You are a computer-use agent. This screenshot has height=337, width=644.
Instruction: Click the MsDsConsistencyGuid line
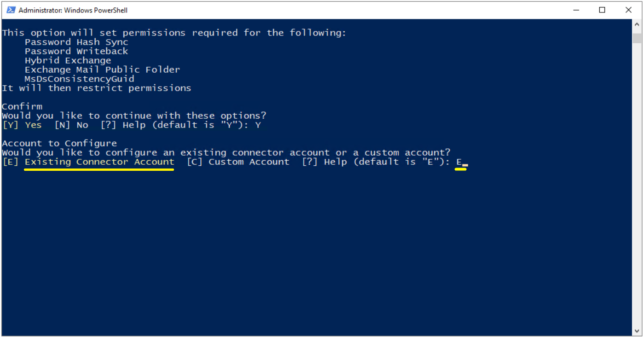79,79
